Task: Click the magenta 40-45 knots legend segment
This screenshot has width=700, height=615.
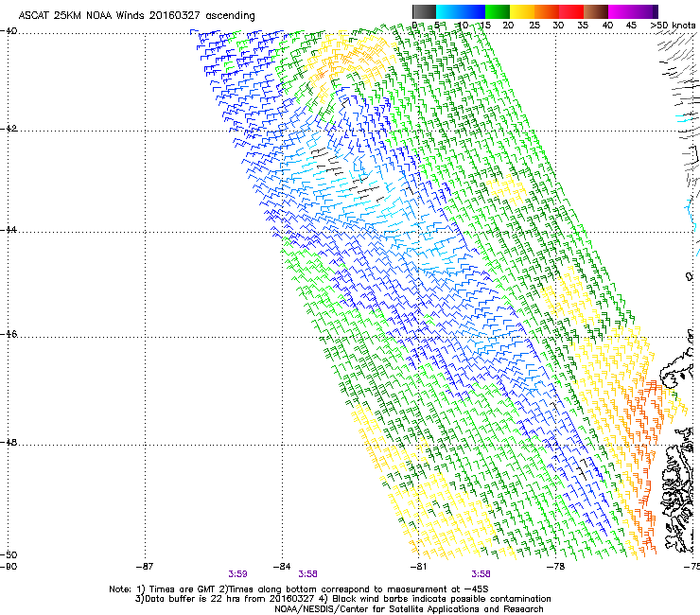Action: (x=621, y=11)
